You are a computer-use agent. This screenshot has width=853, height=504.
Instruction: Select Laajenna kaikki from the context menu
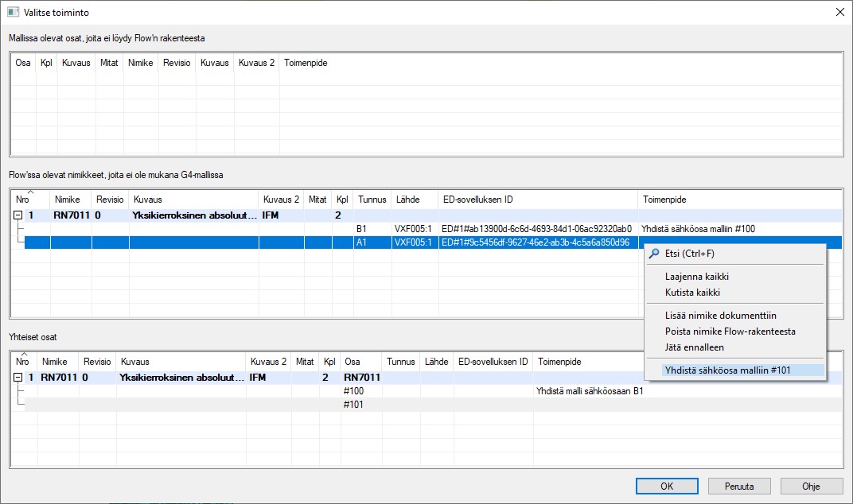pyautogui.click(x=697, y=277)
